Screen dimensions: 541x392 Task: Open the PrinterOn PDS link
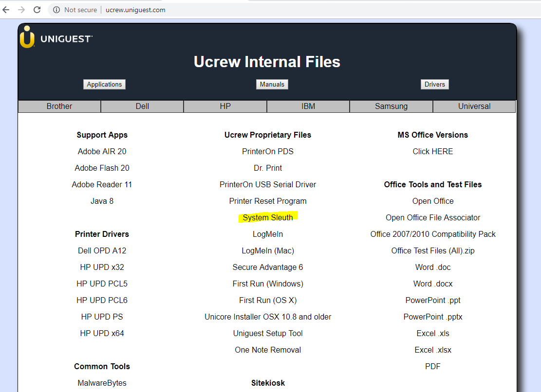click(268, 152)
